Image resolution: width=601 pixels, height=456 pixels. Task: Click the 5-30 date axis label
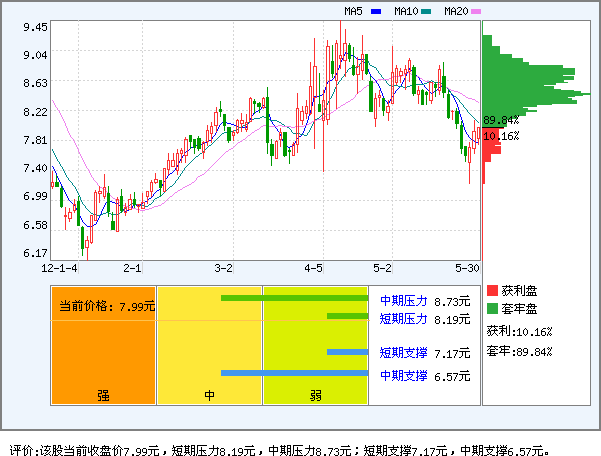click(467, 268)
